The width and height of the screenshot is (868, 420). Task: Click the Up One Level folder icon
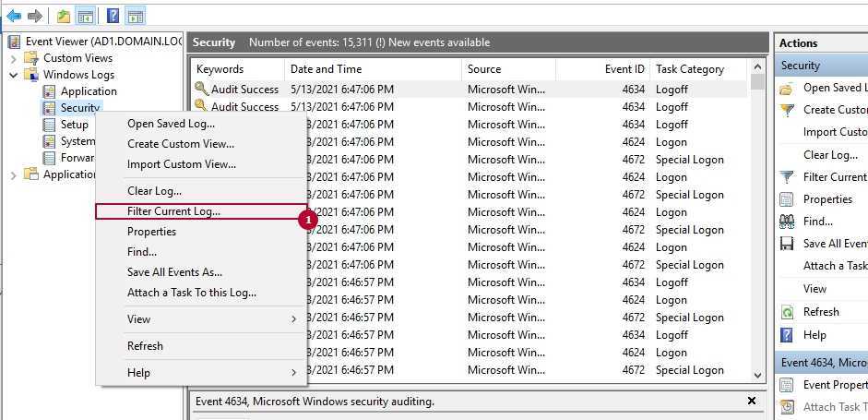coord(63,16)
